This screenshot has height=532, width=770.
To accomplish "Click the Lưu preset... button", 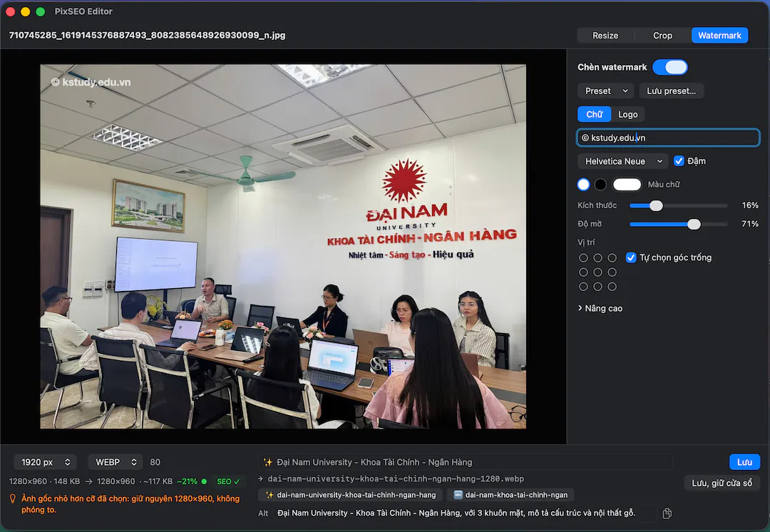I will [x=672, y=91].
